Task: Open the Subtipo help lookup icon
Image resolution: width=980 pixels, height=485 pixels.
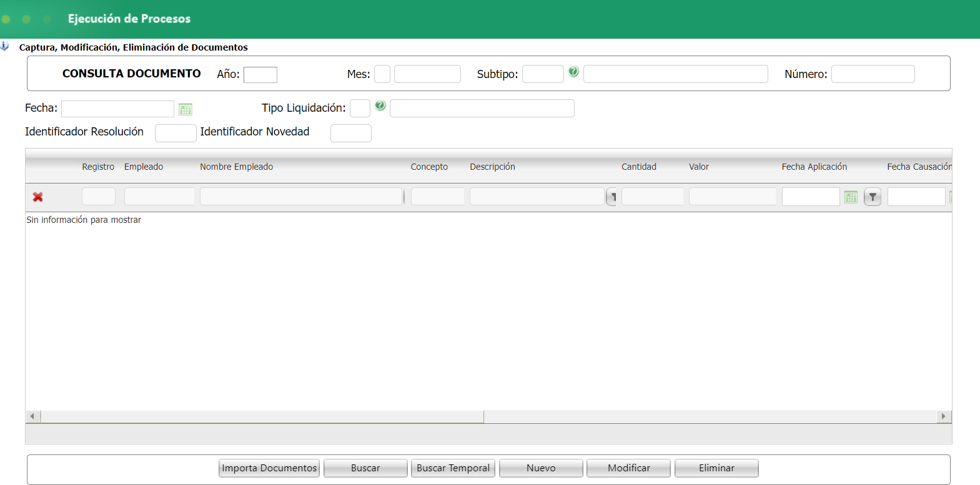Action: pyautogui.click(x=573, y=72)
